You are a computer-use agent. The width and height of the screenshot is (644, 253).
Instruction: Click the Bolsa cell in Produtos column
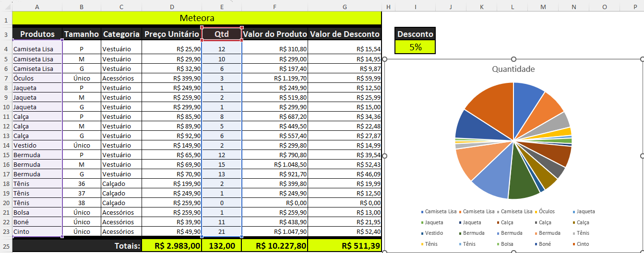coord(37,212)
